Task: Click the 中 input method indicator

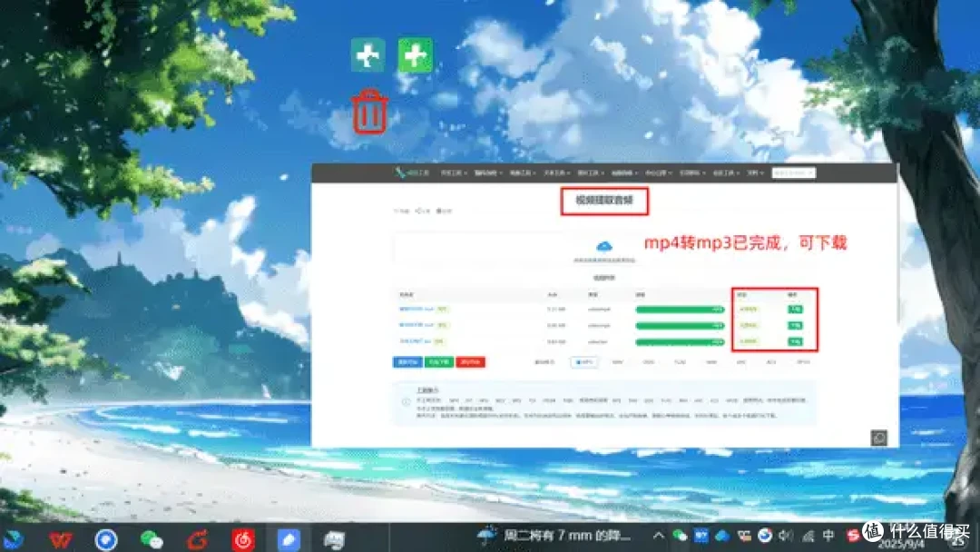Action: click(828, 535)
